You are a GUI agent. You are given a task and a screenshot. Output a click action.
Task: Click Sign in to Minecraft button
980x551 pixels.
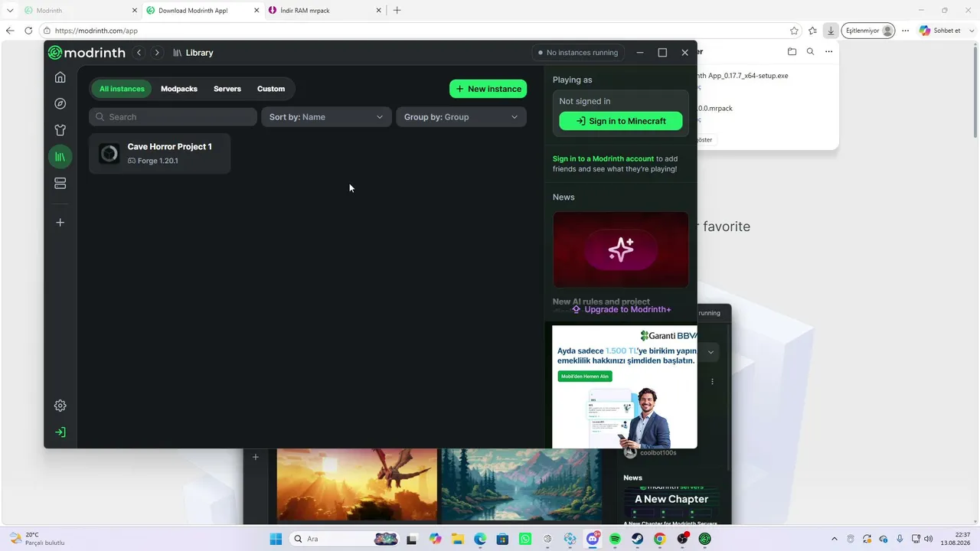pos(621,121)
